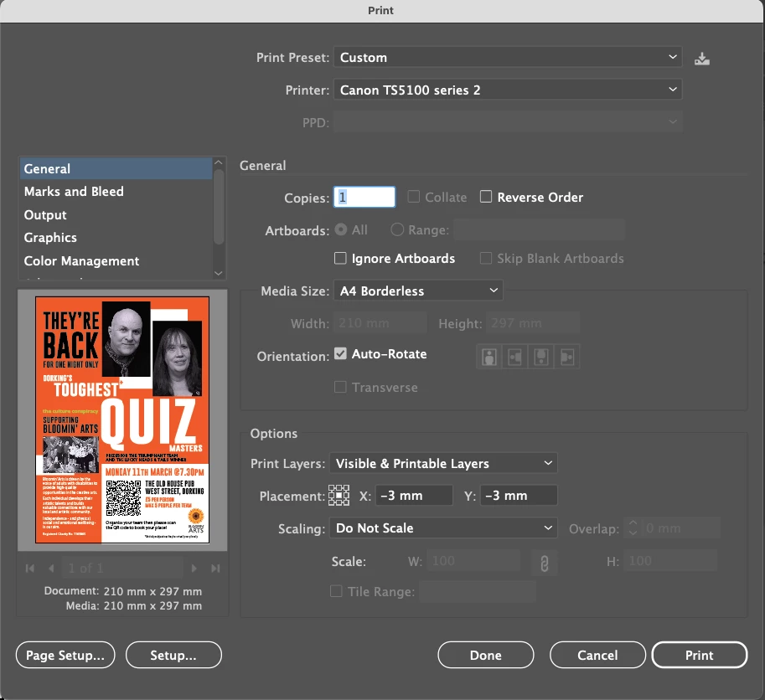Image resolution: width=765 pixels, height=700 pixels.
Task: Open the PPD dropdown
Action: tap(508, 122)
